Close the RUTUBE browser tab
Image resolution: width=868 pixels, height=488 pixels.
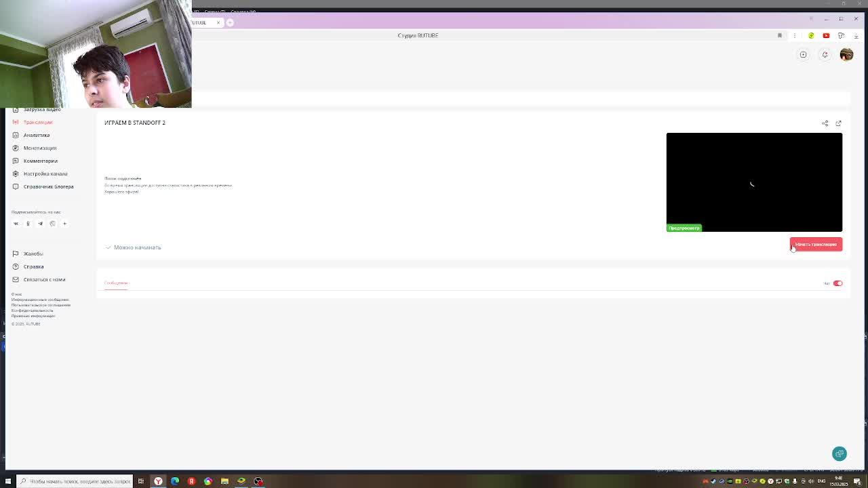218,22
